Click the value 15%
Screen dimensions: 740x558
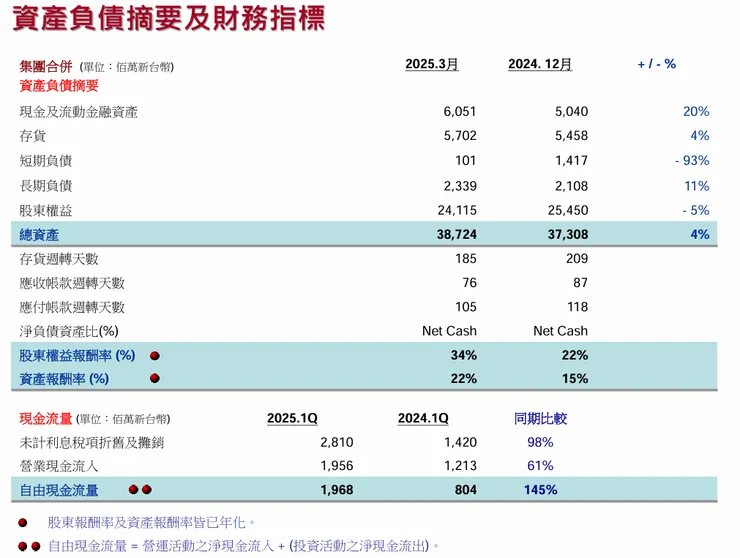(x=575, y=379)
